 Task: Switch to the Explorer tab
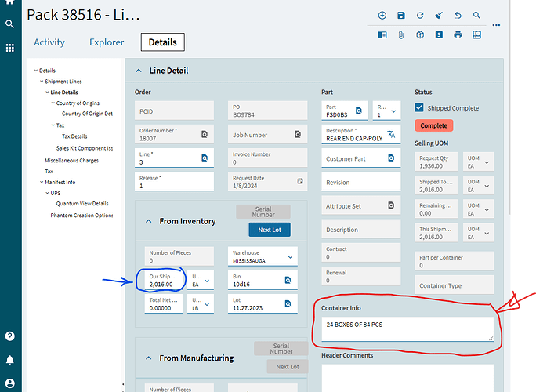click(107, 42)
